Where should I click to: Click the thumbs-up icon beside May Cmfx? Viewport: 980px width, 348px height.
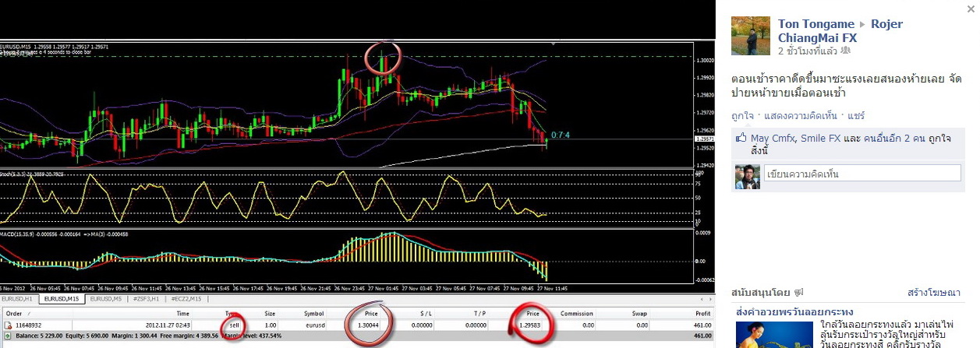pos(742,139)
